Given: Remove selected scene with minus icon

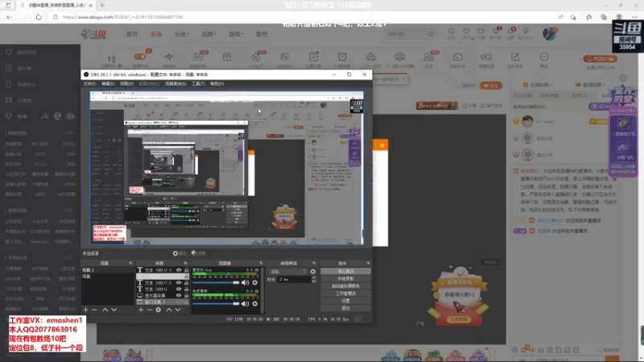Looking at the screenshot, I should pyautogui.click(x=94, y=310).
